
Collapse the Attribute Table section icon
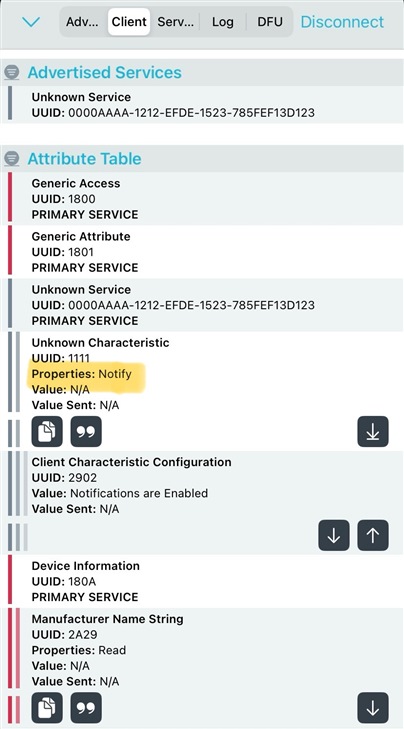click(x=12, y=159)
